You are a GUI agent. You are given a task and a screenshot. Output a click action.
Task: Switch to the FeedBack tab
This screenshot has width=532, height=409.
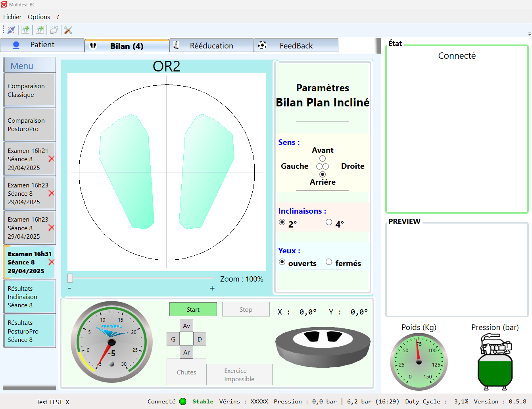(296, 45)
